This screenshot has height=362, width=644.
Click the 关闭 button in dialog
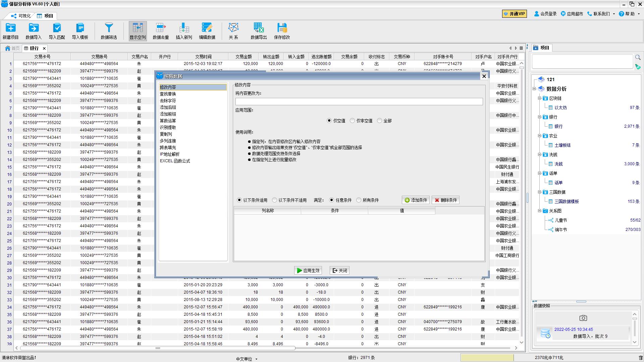pyautogui.click(x=339, y=270)
